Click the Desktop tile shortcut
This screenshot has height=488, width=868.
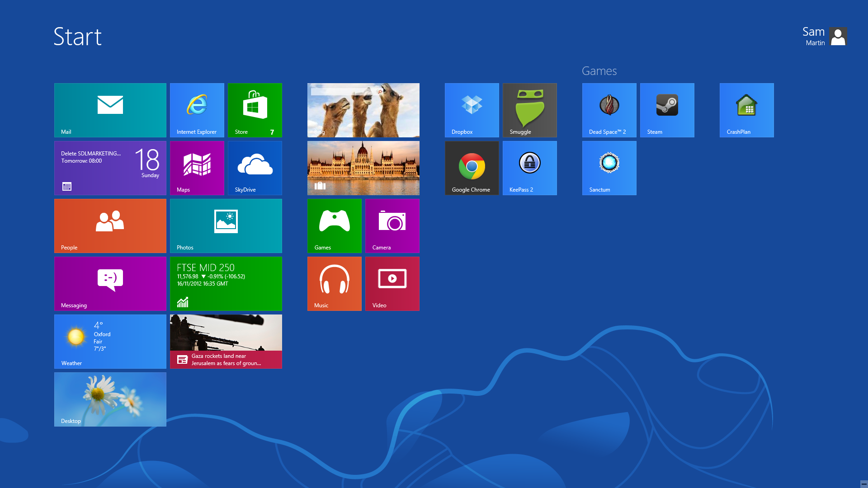110,399
